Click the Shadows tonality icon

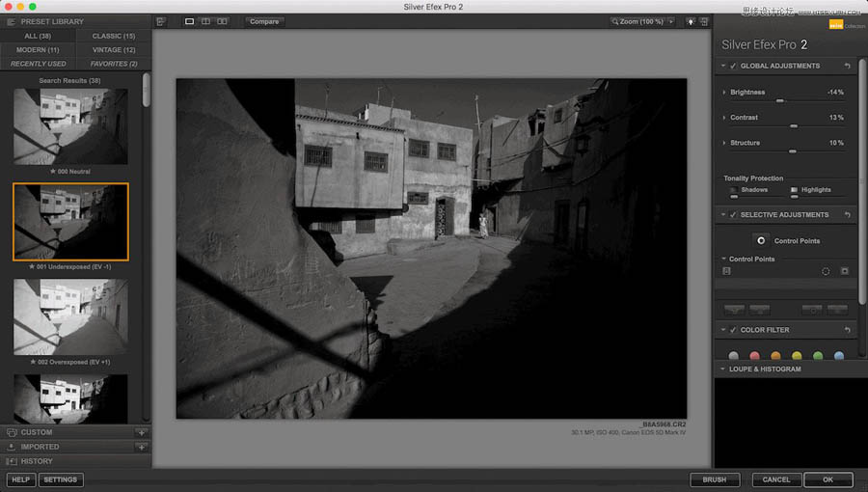pyautogui.click(x=734, y=190)
